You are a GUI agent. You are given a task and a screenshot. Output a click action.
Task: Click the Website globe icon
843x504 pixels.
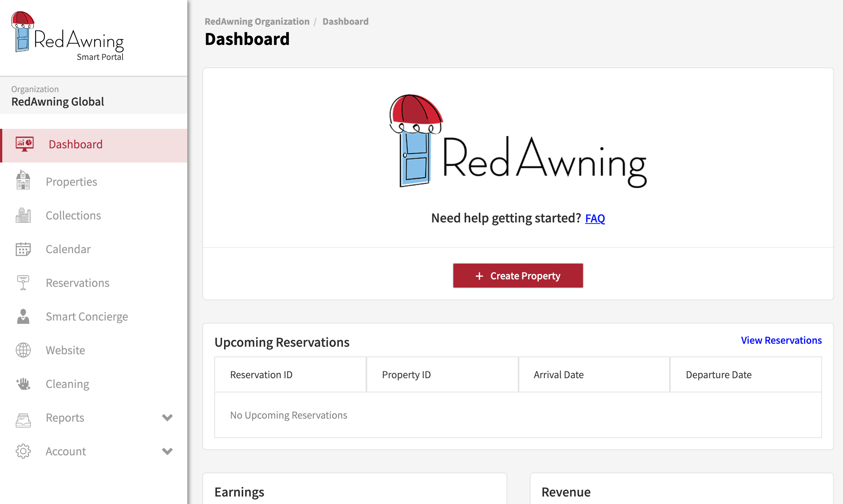(x=23, y=350)
